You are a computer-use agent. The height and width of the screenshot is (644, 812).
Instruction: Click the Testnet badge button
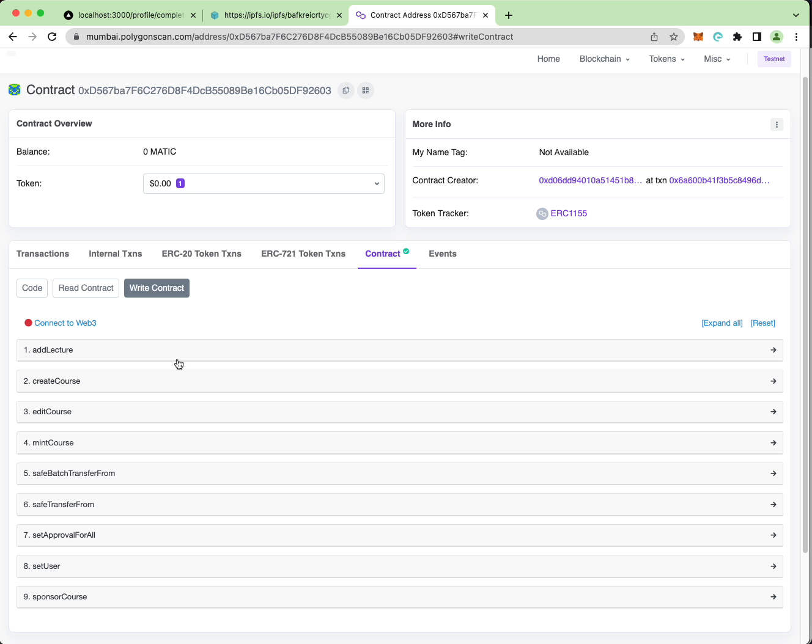click(774, 59)
